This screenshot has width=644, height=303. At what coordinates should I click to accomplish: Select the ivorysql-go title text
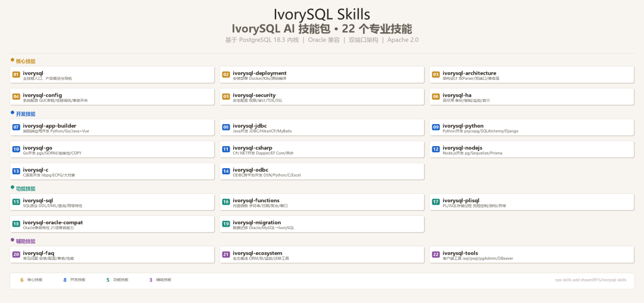pyautogui.click(x=38, y=148)
